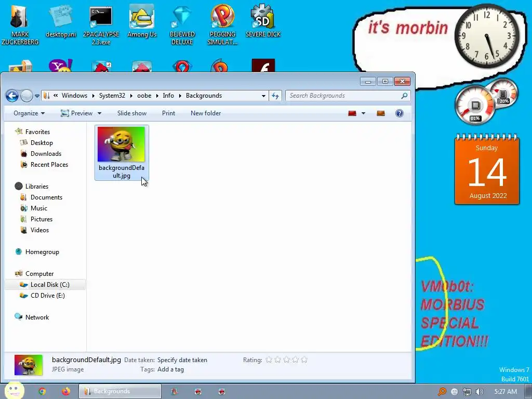Click the Explorer Back arrow button
The height and width of the screenshot is (399, 532).
[x=12, y=96]
